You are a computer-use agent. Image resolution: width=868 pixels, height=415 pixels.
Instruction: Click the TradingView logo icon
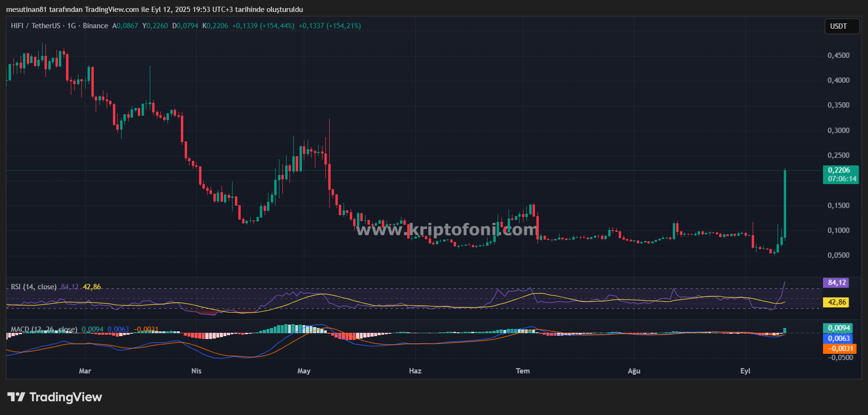click(16, 397)
